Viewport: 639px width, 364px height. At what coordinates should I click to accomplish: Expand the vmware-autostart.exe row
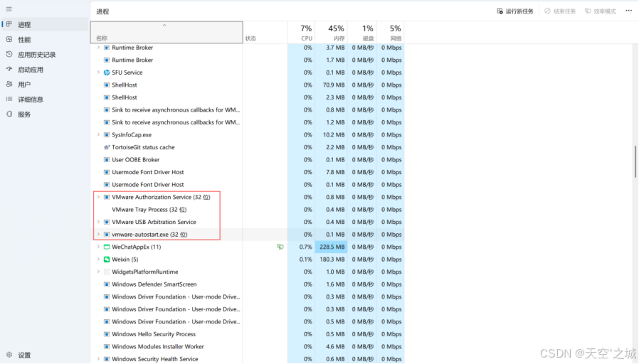point(98,235)
